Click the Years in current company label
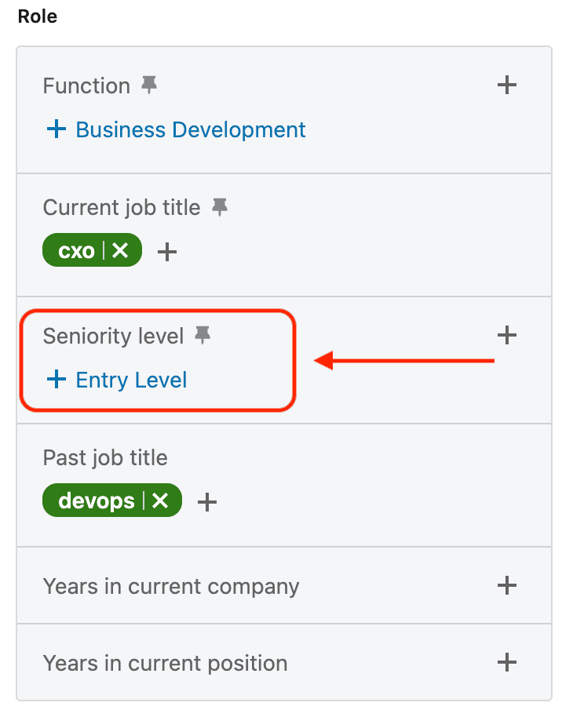The image size is (573, 728). (171, 586)
